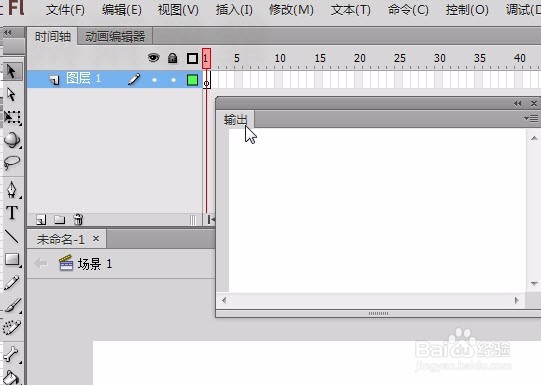Select the Pen tool

click(12, 190)
